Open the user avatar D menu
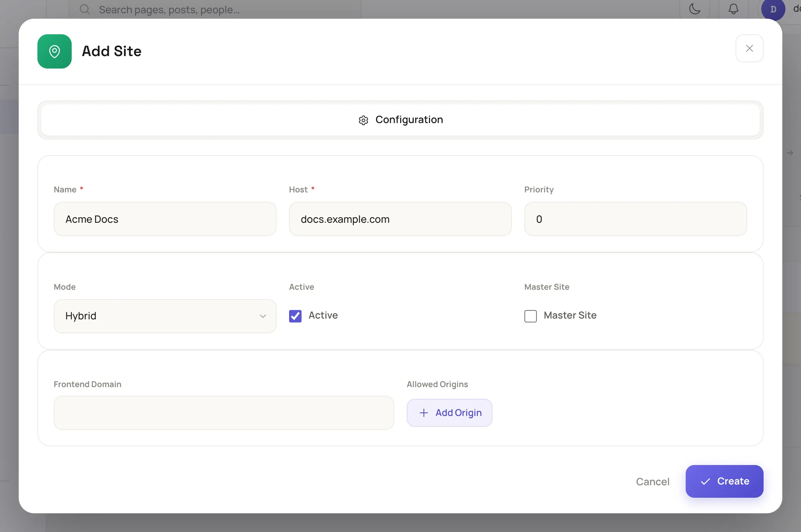Image resolution: width=801 pixels, height=532 pixels. [x=773, y=9]
